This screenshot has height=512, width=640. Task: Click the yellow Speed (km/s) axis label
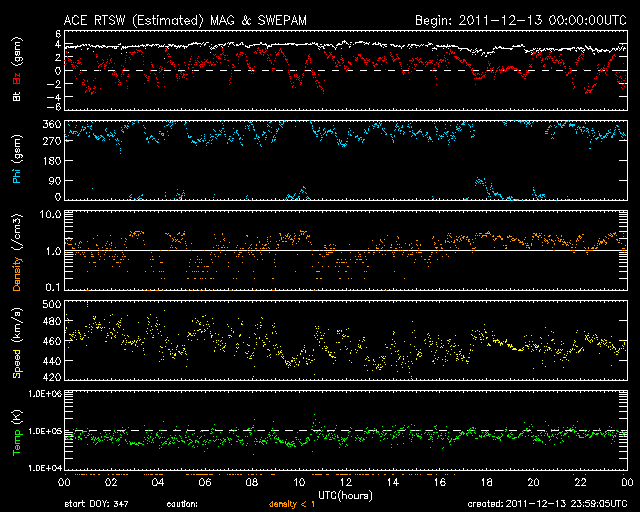[x=17, y=341]
